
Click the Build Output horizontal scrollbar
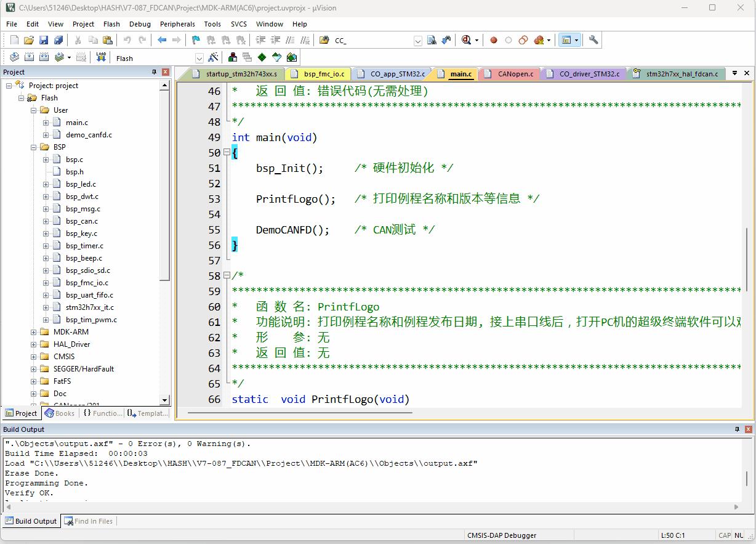369,507
